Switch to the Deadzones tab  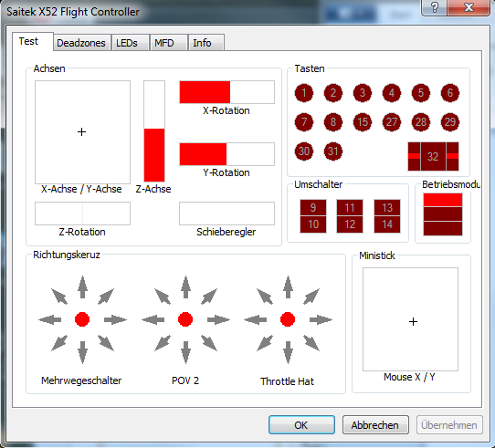pos(81,43)
